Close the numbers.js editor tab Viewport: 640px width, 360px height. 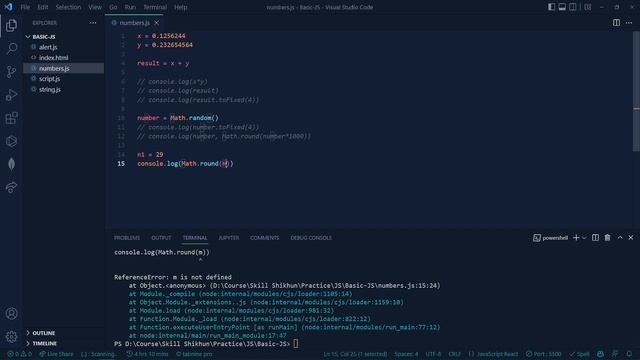click(x=157, y=23)
